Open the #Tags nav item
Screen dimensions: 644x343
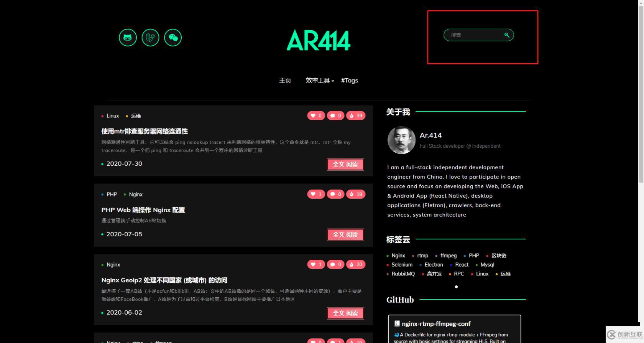[350, 81]
